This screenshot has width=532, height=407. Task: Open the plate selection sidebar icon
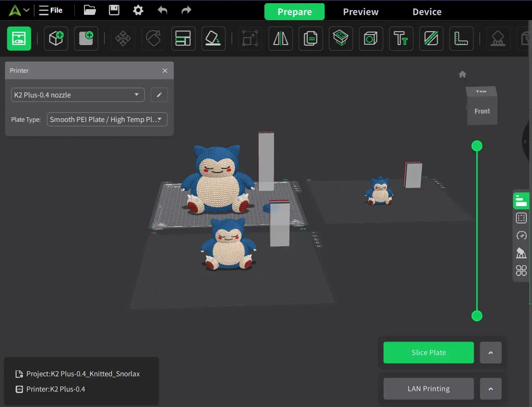tap(521, 218)
